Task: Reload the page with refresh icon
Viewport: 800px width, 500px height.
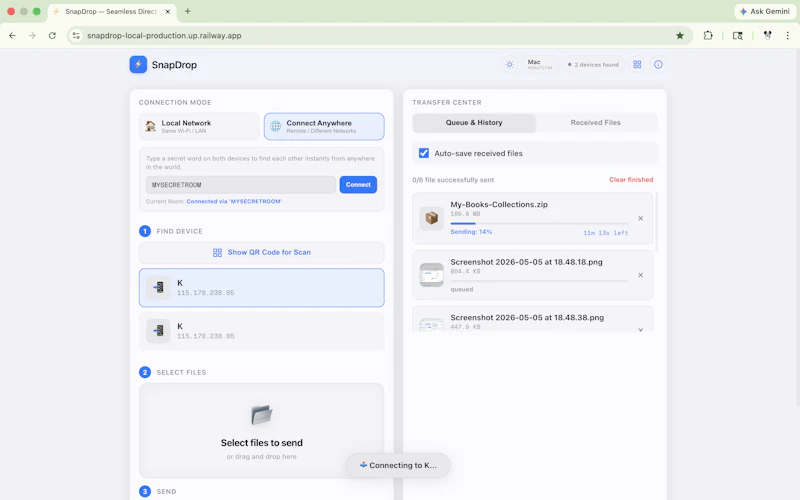Action: click(52, 35)
